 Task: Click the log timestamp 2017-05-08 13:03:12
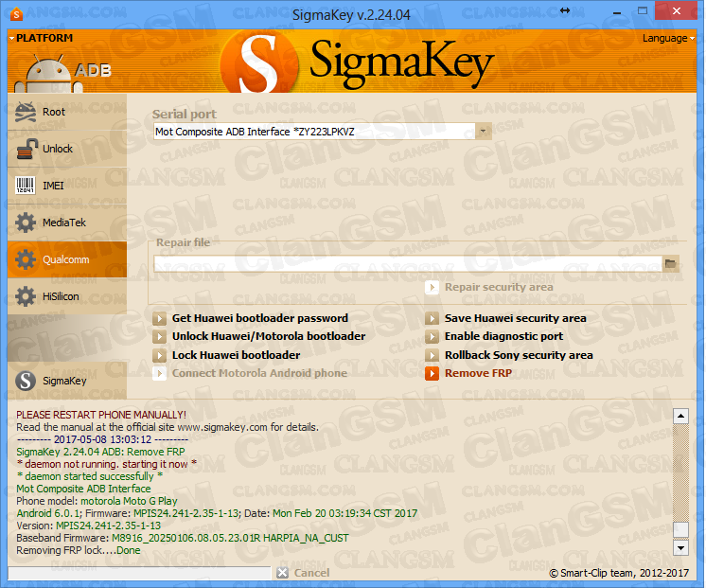click(102, 439)
